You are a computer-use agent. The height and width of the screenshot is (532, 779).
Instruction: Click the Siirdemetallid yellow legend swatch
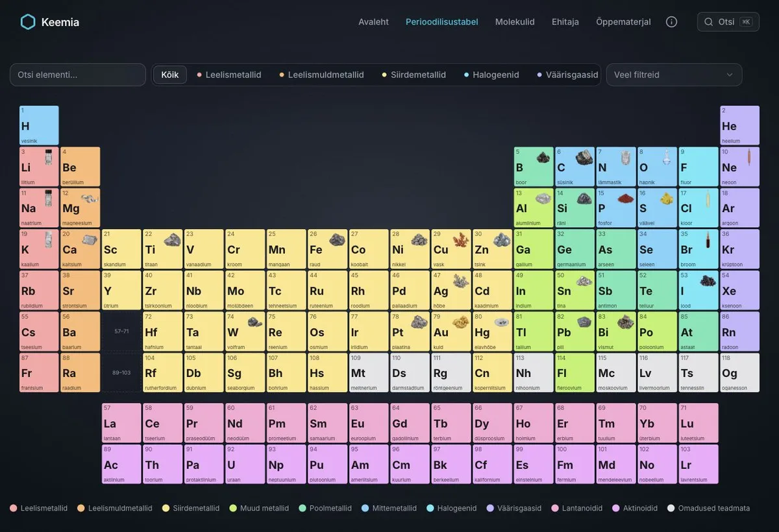click(x=166, y=509)
